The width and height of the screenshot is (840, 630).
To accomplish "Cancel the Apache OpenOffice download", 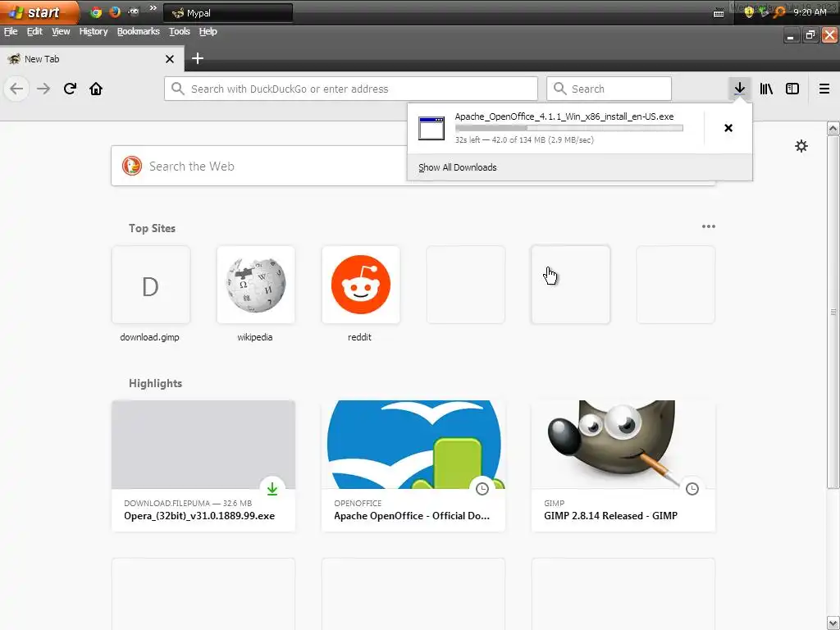I will click(x=728, y=128).
